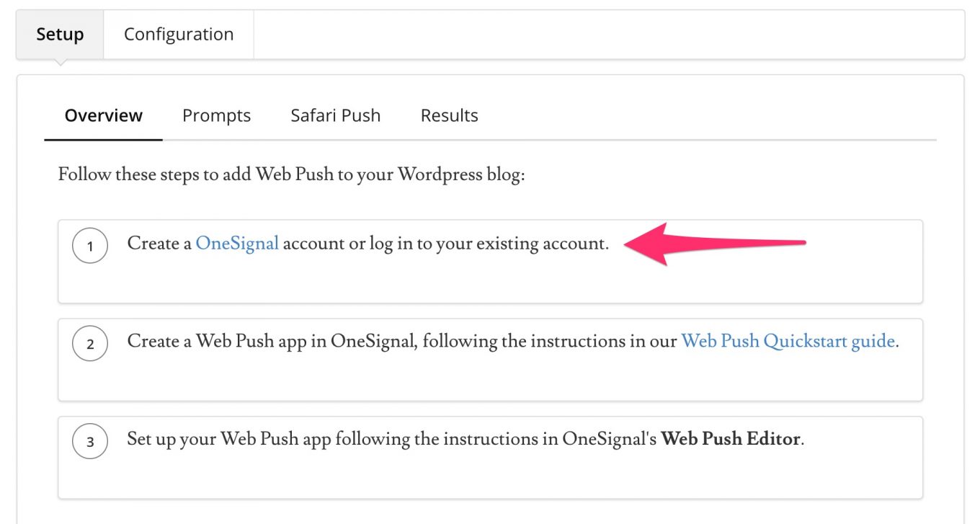Open the Configuration tab
The height and width of the screenshot is (524, 980).
[179, 35]
